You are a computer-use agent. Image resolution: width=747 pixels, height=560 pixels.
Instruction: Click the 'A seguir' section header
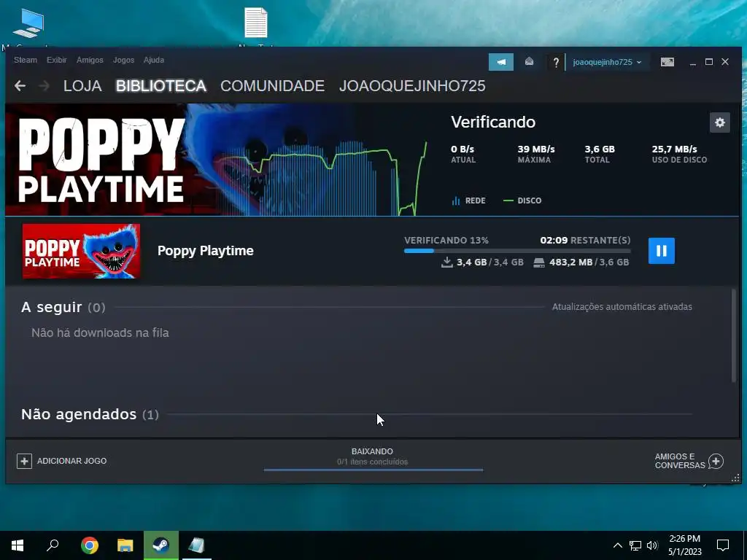tap(63, 307)
